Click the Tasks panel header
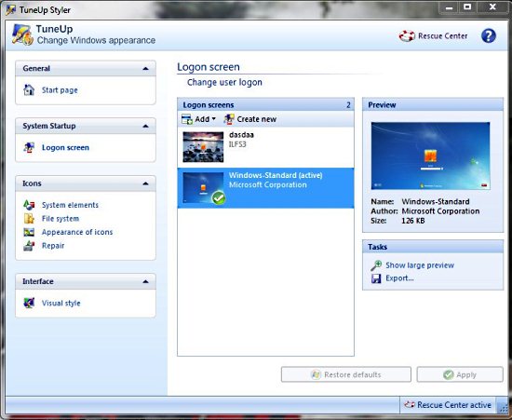The image size is (512, 420). click(x=433, y=247)
